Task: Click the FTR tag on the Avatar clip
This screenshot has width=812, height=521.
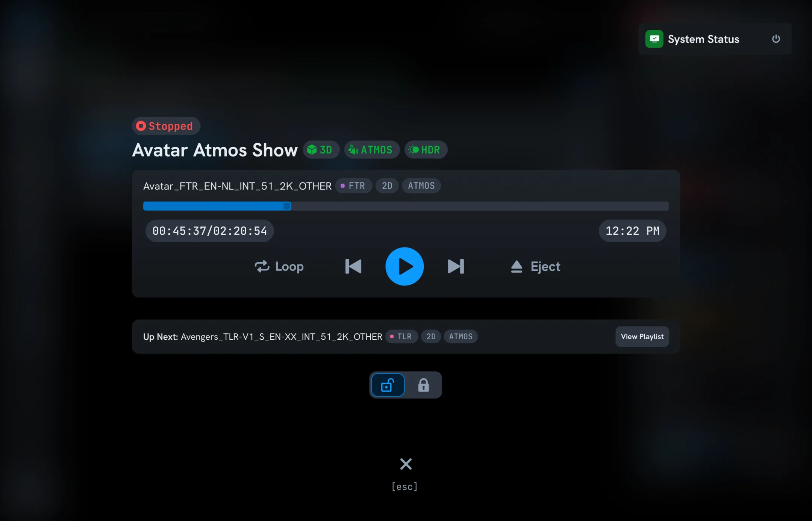Action: [353, 186]
